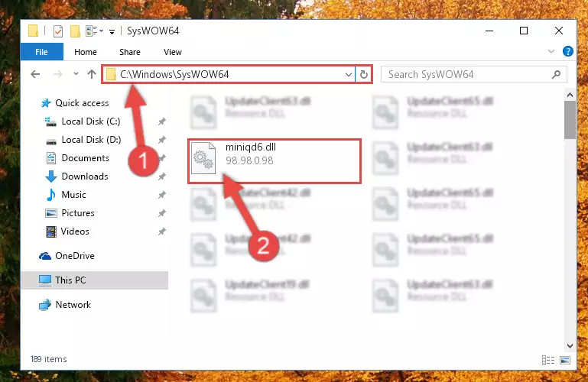588x382 pixels.
Task: Select the miniqd6.dll file icon
Action: point(203,158)
